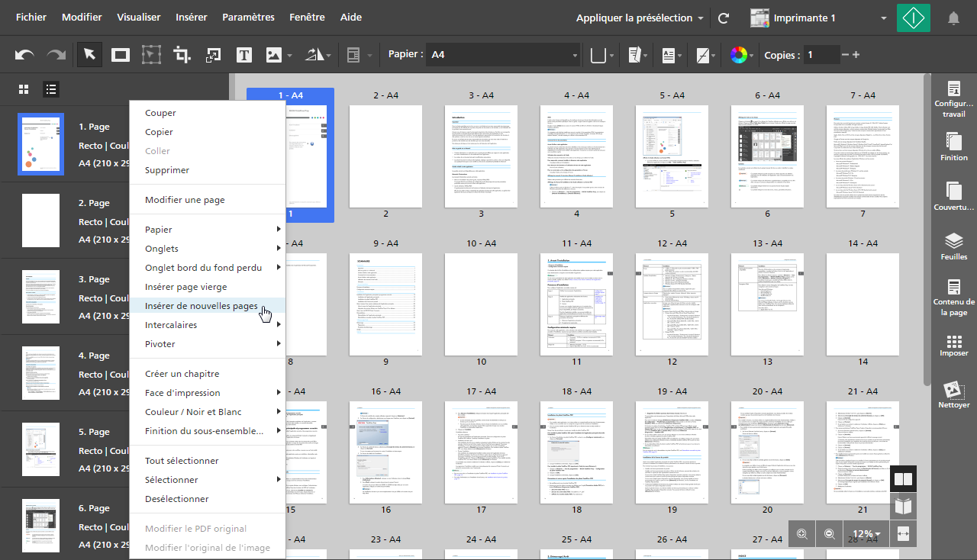Switch to list view of pages
Screen dimensions: 977x560
point(51,89)
